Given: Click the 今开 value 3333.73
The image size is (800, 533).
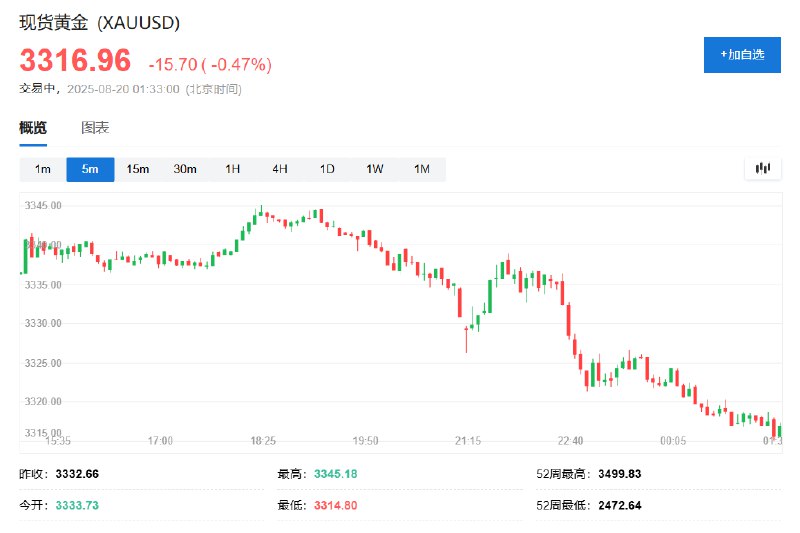Looking at the screenshot, I should (x=77, y=505).
